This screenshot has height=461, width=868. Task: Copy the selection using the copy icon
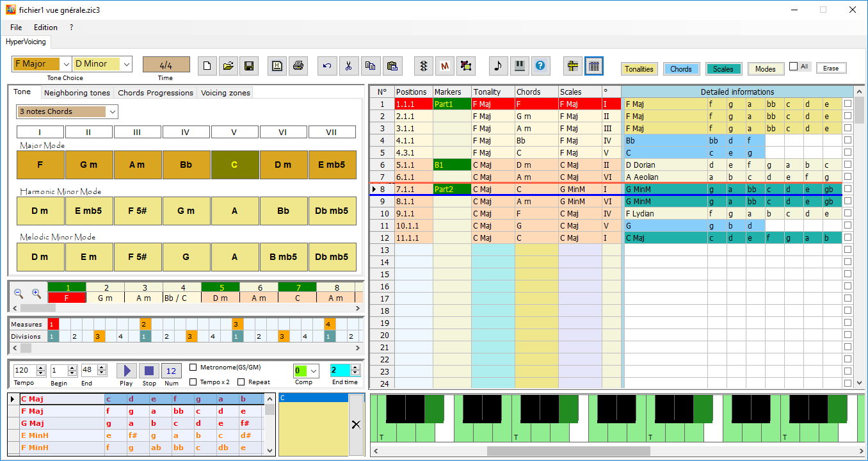pos(370,65)
